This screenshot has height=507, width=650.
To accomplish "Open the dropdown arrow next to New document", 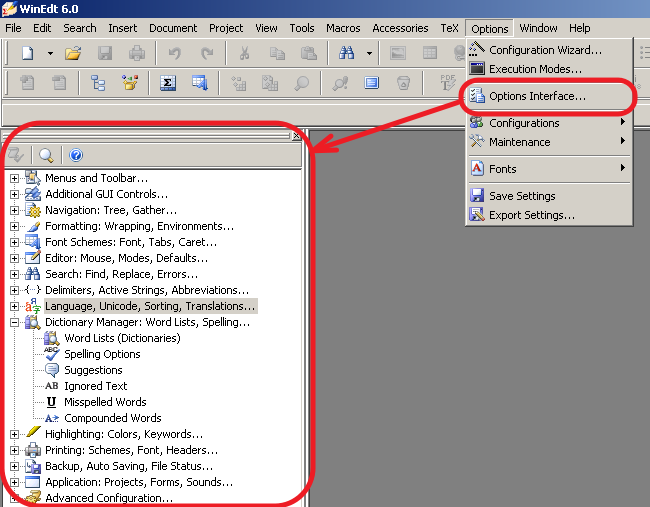I will point(50,52).
